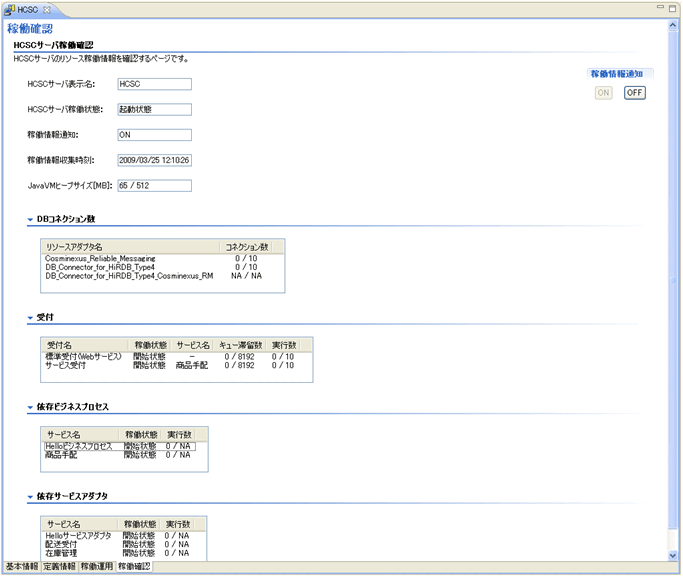Maximize the editor panel

[x=673, y=8]
